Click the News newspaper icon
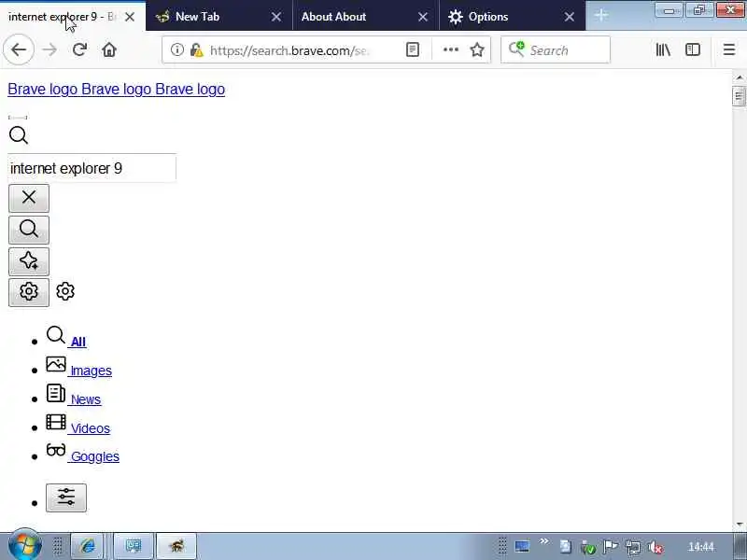 pos(56,393)
